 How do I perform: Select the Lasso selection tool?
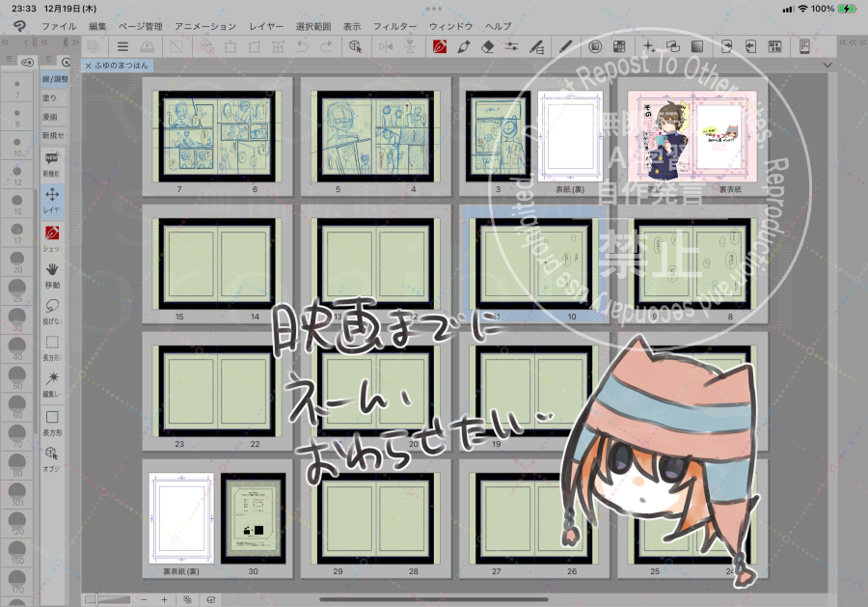52,305
